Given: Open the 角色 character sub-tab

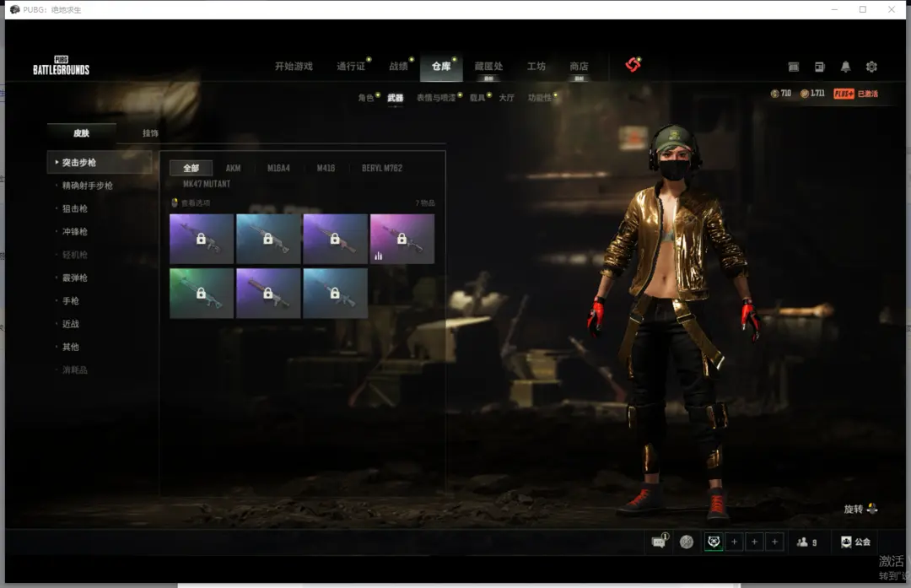Looking at the screenshot, I should (365, 98).
